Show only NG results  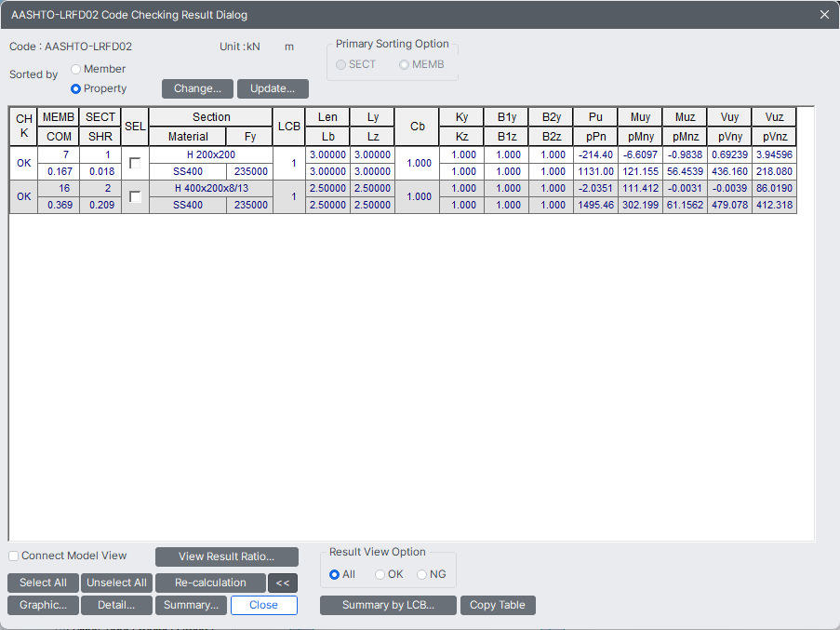(x=421, y=574)
